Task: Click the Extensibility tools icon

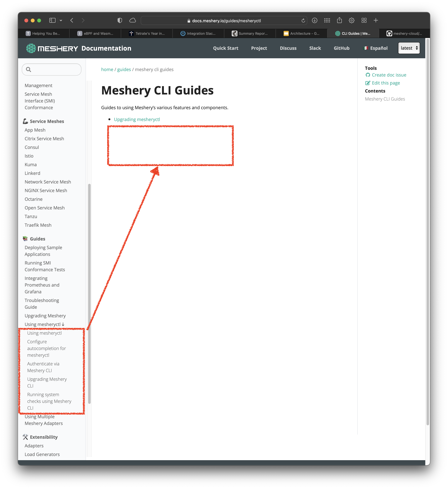Action: coord(25,437)
